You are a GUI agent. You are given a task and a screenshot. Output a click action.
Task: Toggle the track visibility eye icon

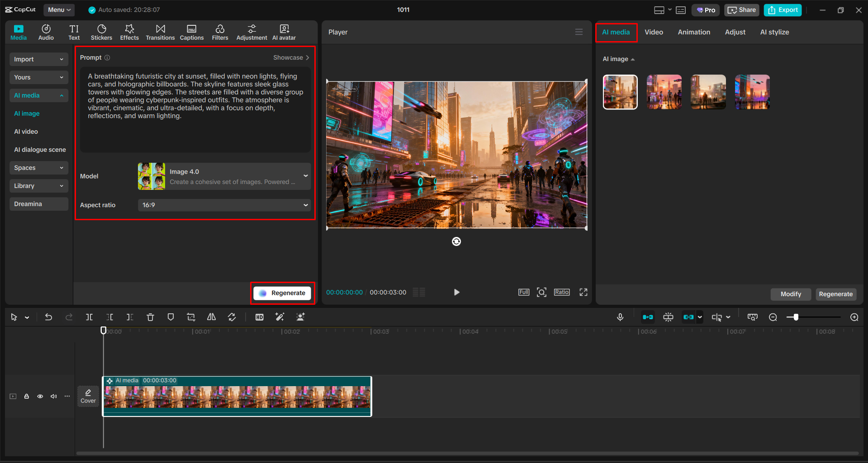40,396
